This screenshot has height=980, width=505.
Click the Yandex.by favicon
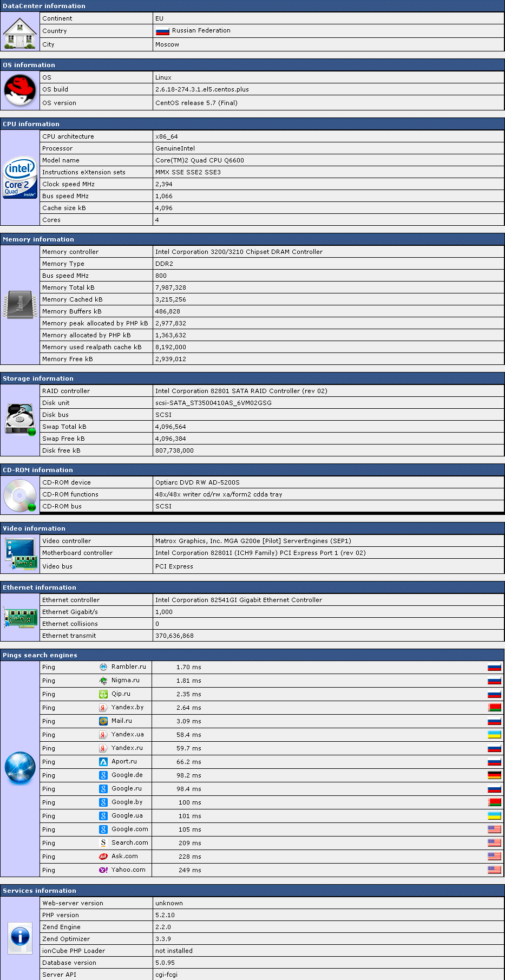(103, 708)
